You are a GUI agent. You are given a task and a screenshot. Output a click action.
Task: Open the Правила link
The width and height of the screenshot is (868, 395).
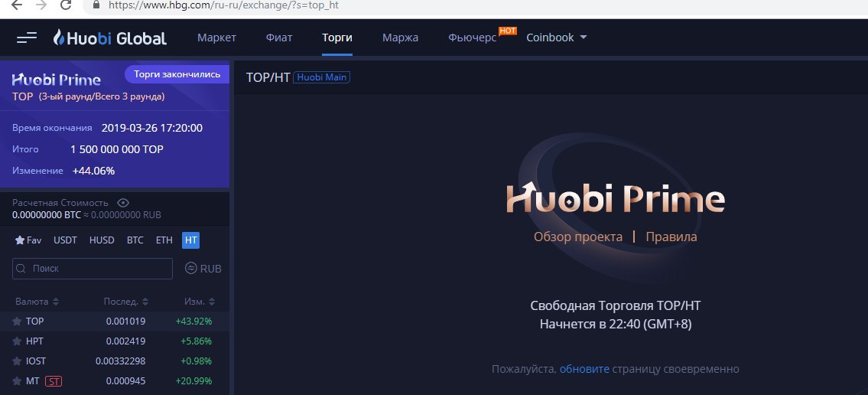[671, 237]
